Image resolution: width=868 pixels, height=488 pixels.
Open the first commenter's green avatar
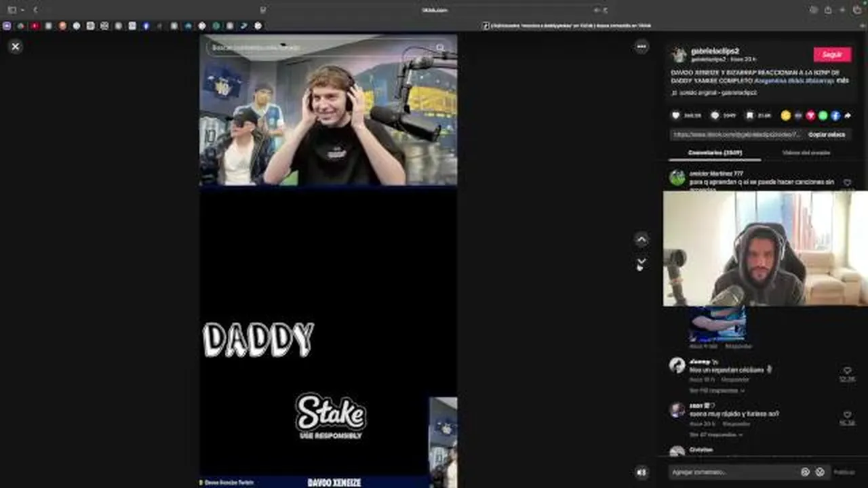[x=677, y=178]
